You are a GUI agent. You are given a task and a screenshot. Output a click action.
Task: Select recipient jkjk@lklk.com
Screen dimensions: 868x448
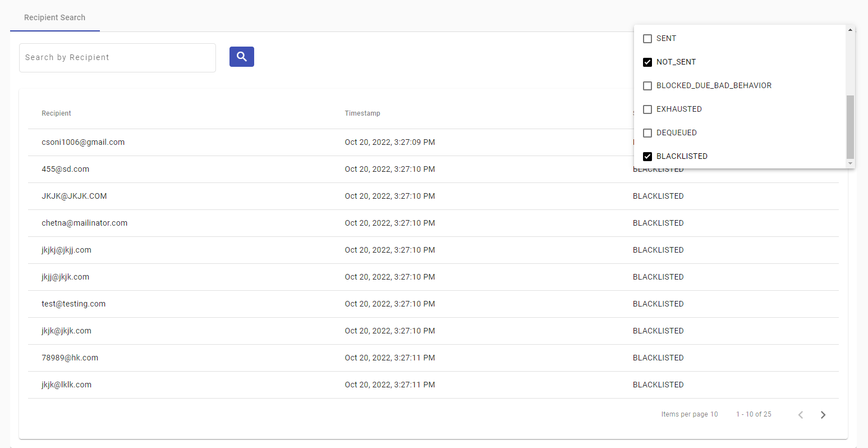66,385
